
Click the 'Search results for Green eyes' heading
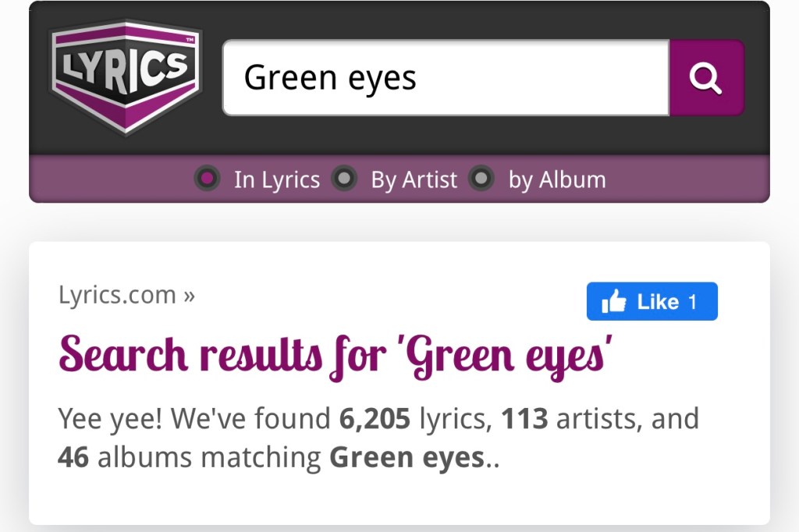[x=336, y=354]
